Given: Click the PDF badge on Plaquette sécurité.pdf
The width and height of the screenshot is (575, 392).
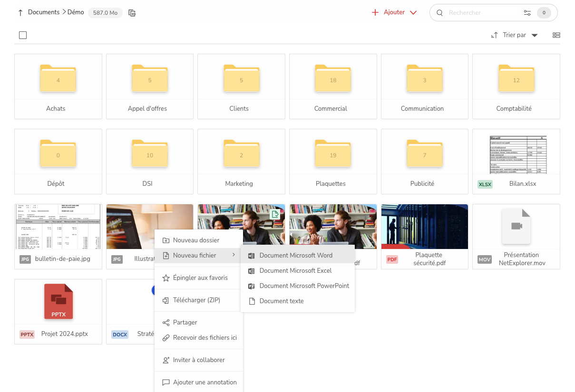Looking at the screenshot, I should pos(392,259).
